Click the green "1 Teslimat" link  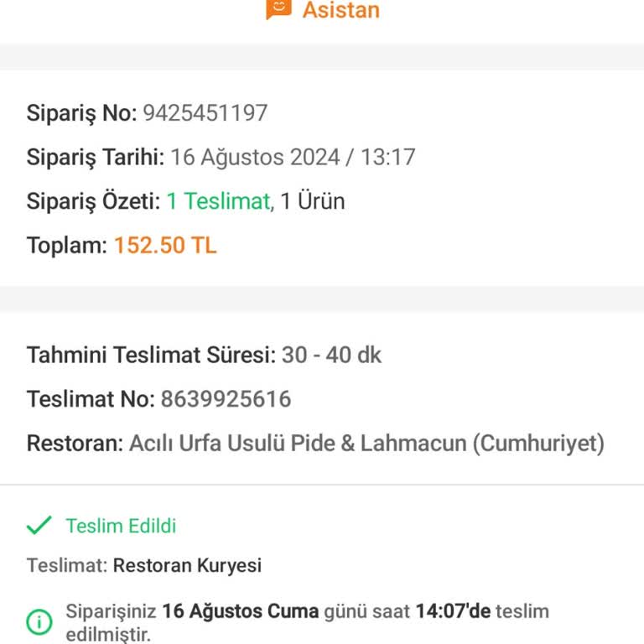218,201
